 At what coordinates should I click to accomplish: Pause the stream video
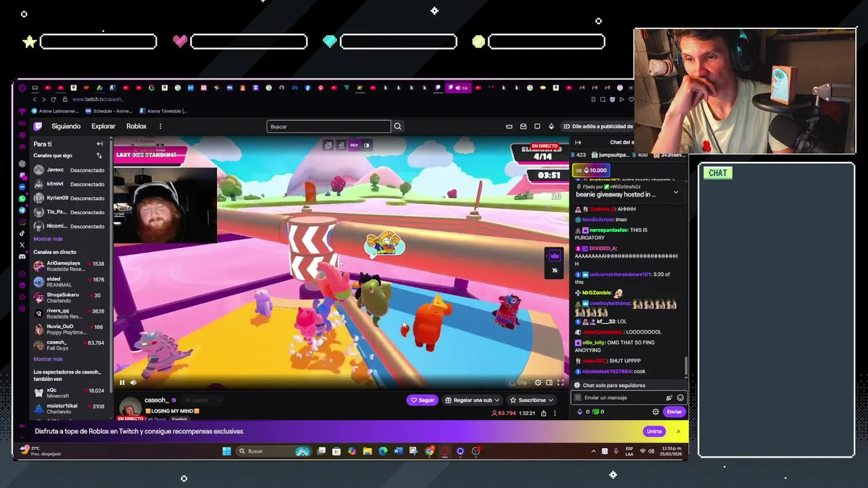[122, 382]
